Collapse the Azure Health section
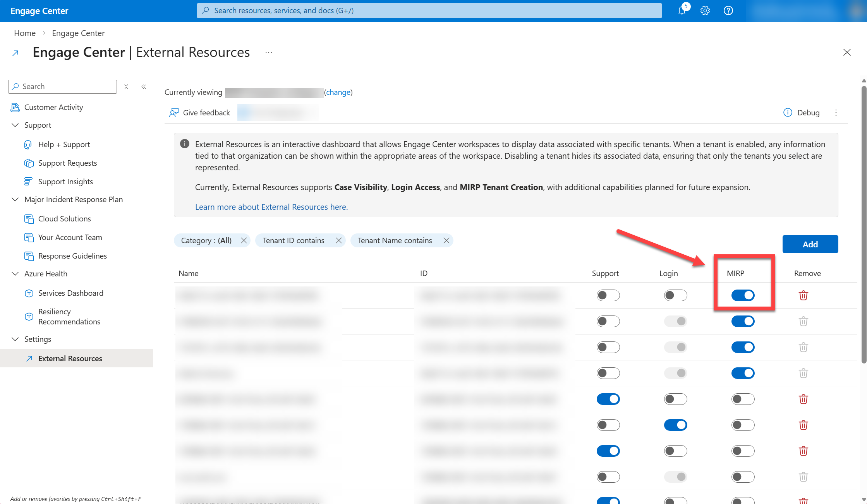 click(15, 274)
